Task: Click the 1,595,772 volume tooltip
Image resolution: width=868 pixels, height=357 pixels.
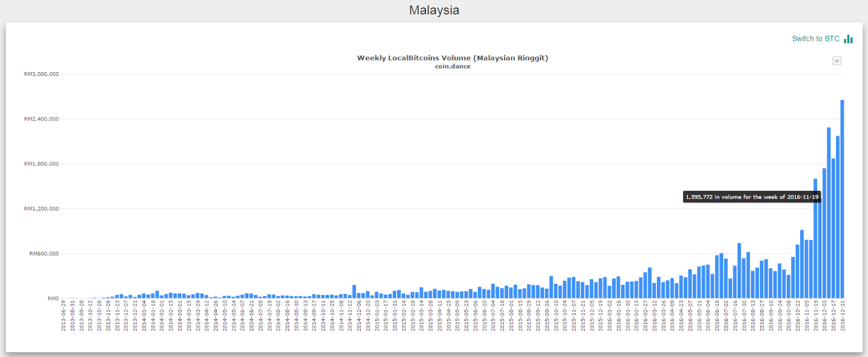Action: 752,197
